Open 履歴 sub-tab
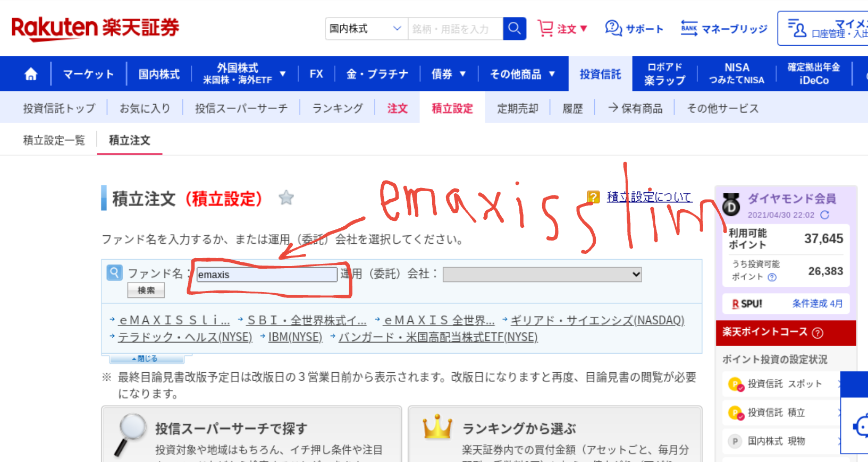The height and width of the screenshot is (462, 868). click(x=572, y=108)
